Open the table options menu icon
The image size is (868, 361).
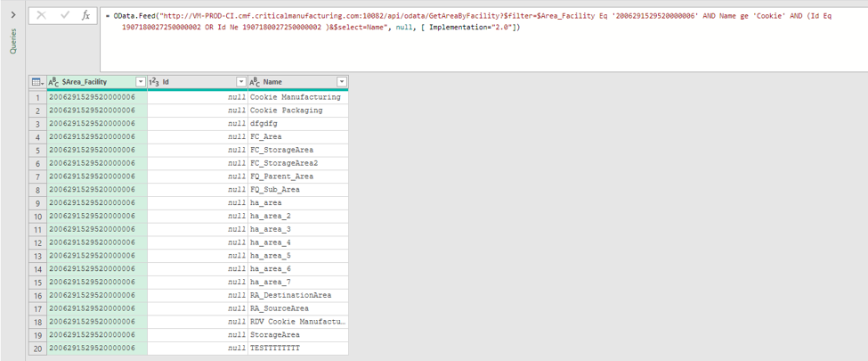point(37,82)
